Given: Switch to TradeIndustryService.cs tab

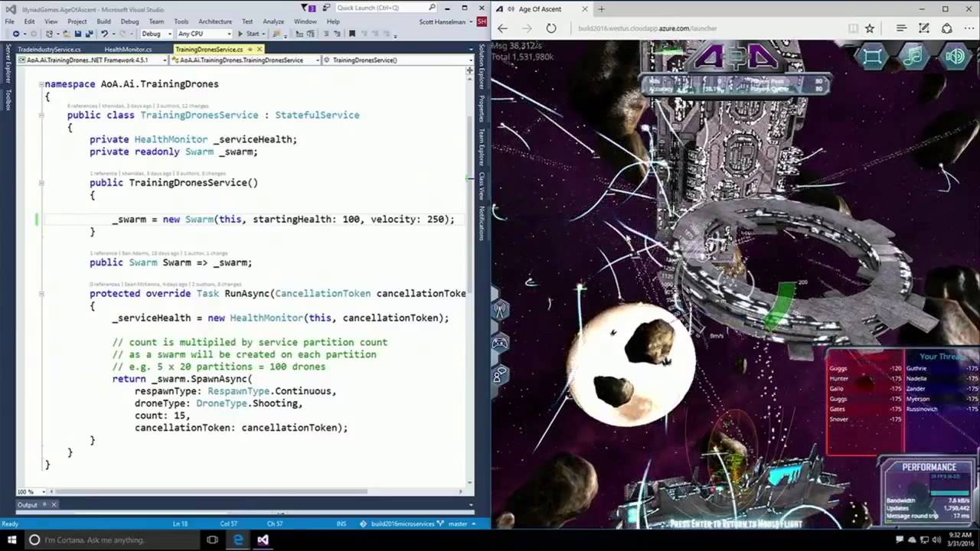Looking at the screenshot, I should 49,50.
